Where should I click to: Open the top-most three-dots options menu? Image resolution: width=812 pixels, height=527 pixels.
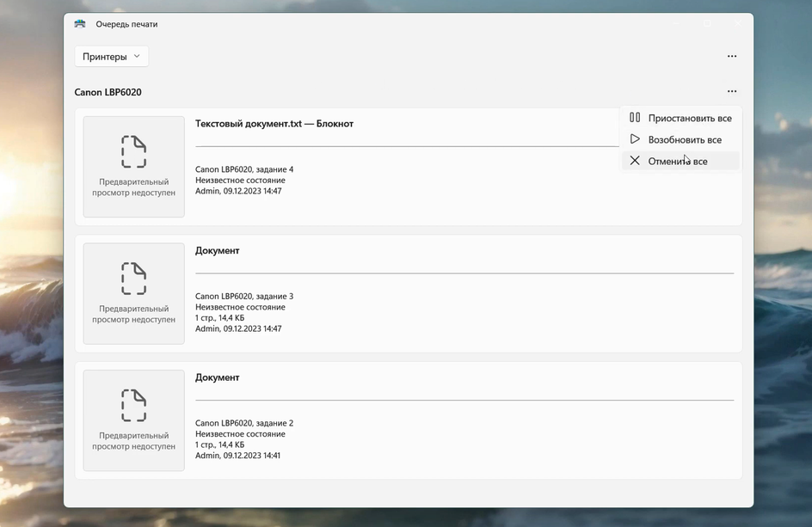coord(732,56)
